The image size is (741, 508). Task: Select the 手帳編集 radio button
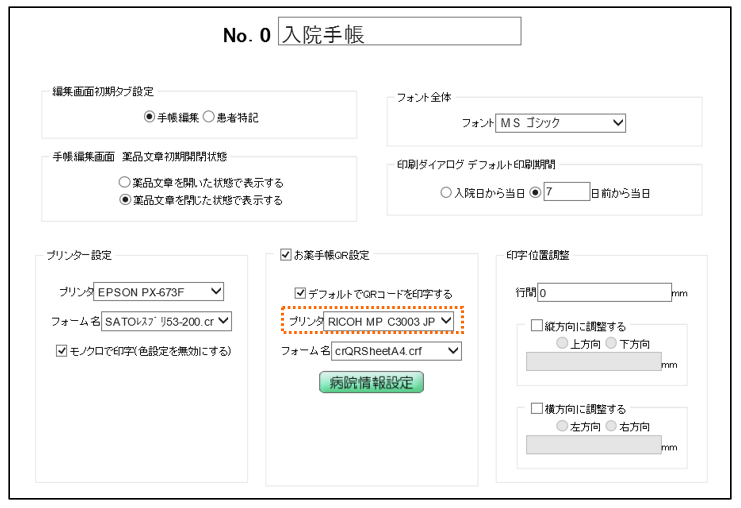(x=149, y=117)
